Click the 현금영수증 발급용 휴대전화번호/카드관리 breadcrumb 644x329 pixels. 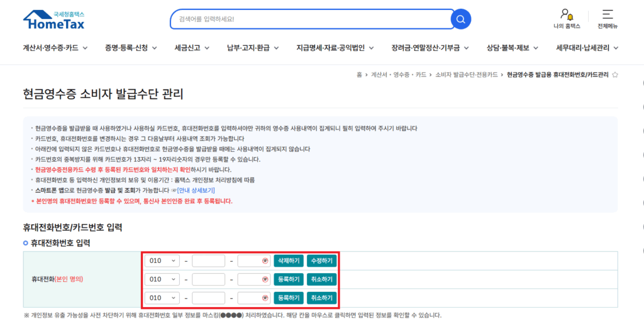pyautogui.click(x=558, y=75)
